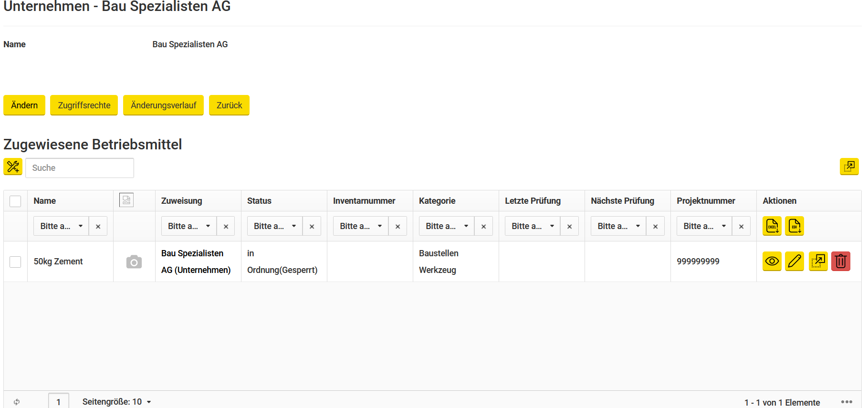
Task: Open the Kategorie filter dropdown
Action: (x=447, y=226)
